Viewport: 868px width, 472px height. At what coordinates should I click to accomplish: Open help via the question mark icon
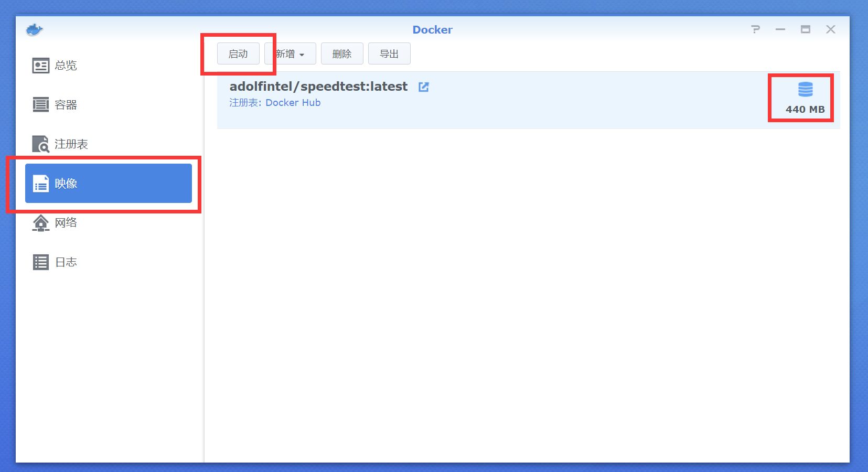755,29
